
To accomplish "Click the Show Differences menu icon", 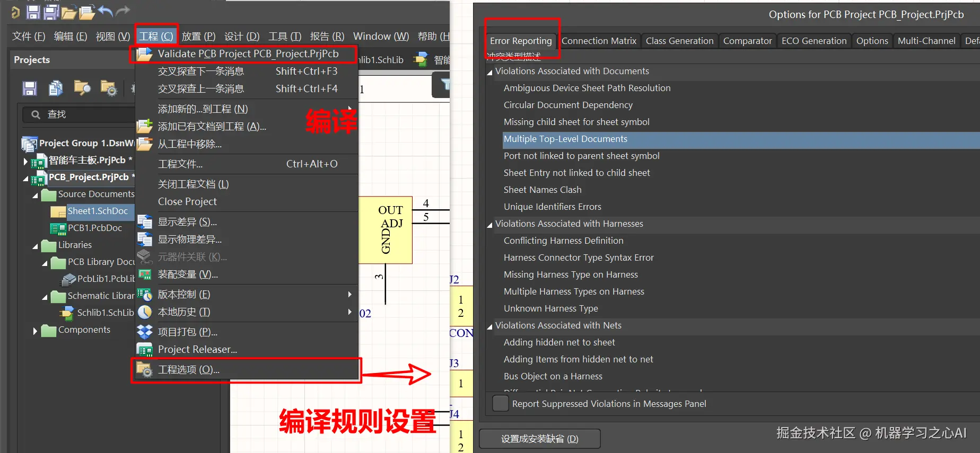I will coord(145,221).
